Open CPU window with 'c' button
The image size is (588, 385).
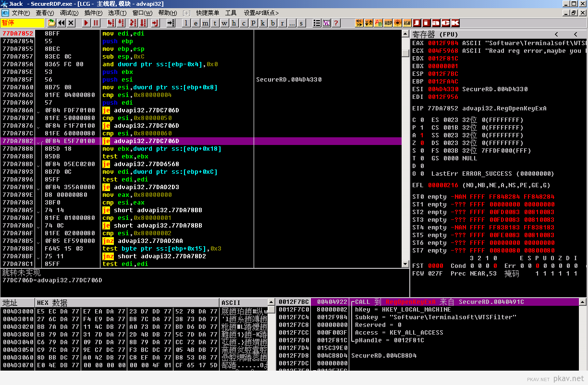(244, 23)
